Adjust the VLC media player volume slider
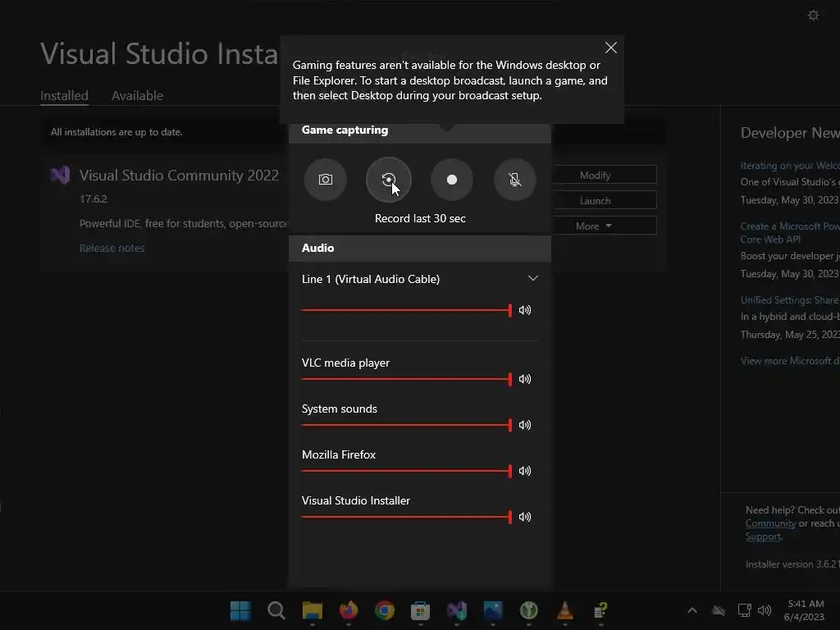The width and height of the screenshot is (840, 630). click(407, 379)
